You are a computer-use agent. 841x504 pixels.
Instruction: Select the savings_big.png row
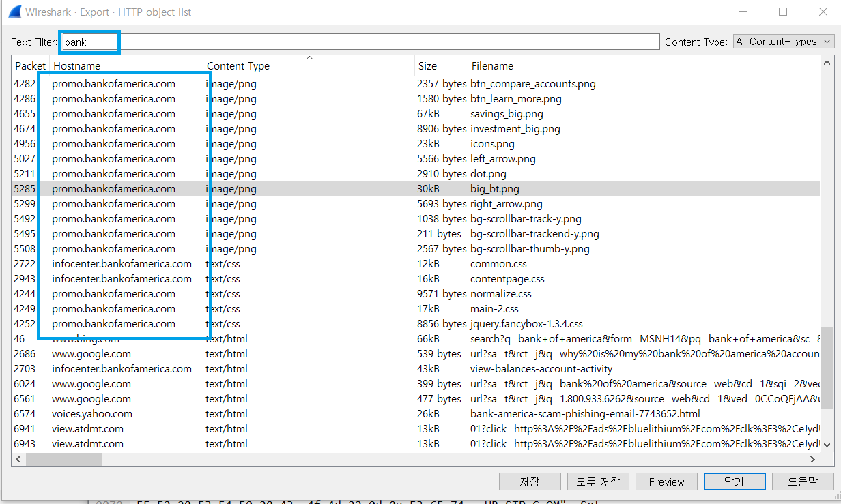tap(416, 114)
